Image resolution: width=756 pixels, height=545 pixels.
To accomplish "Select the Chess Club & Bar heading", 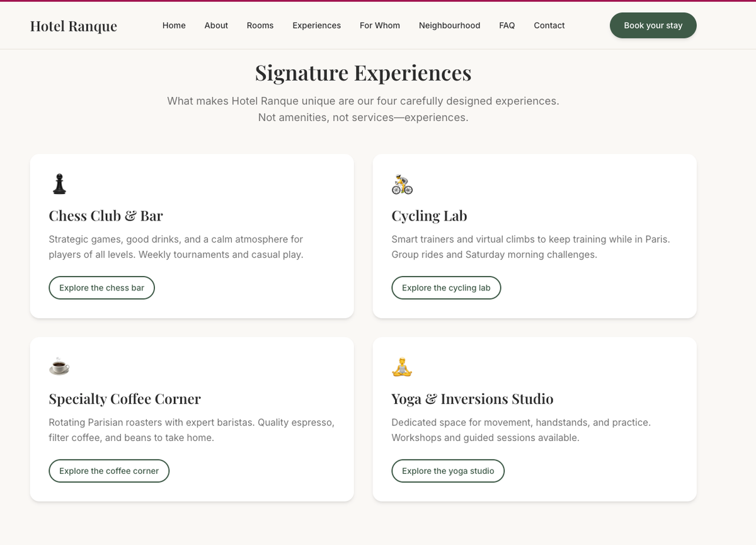I will [x=106, y=216].
